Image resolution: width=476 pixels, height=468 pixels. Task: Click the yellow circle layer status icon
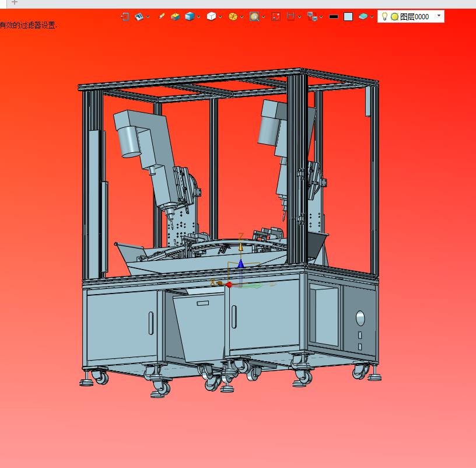[x=394, y=17]
